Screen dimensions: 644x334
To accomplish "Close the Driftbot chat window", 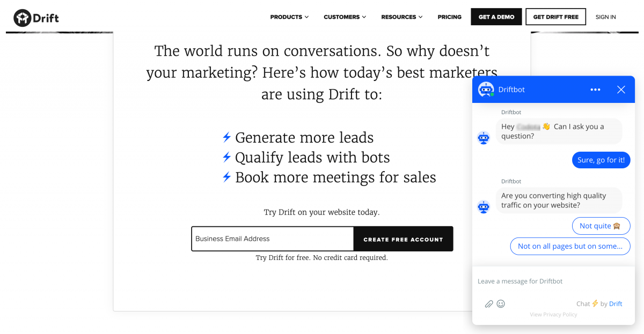I will click(x=621, y=90).
